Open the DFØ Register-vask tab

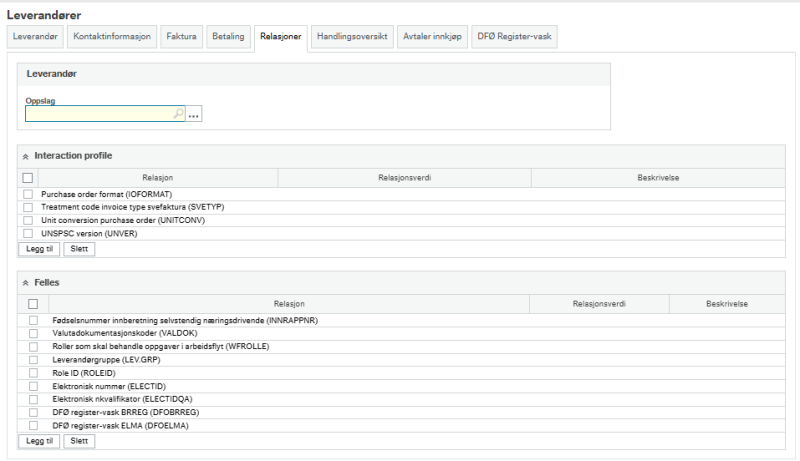[514, 37]
